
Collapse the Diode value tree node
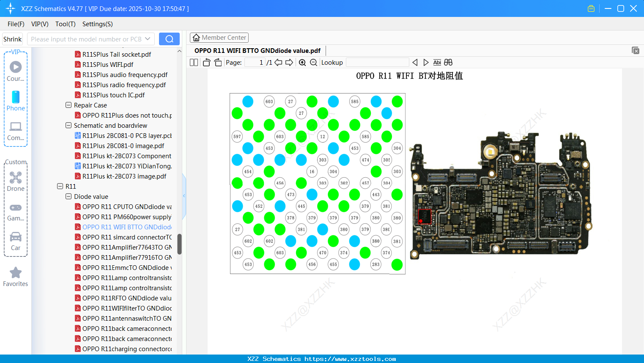click(x=68, y=196)
